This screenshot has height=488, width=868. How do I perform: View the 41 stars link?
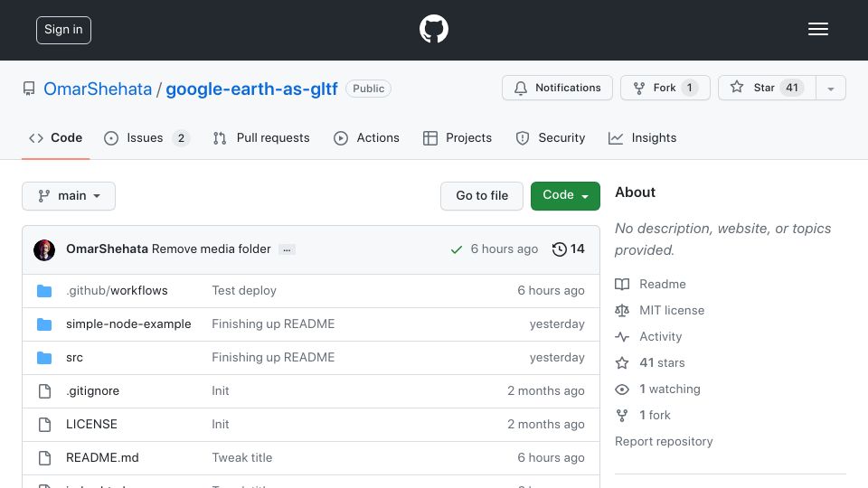[650, 363]
